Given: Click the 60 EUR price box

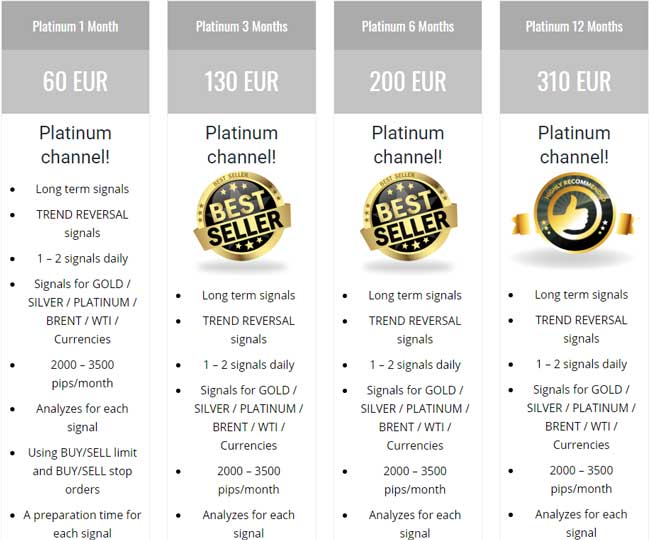Looking at the screenshot, I should coord(75,81).
